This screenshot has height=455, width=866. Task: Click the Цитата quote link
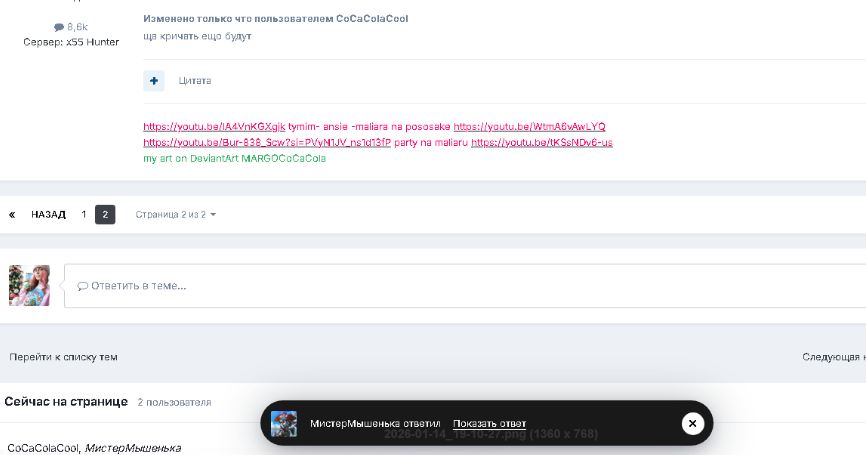[194, 81]
